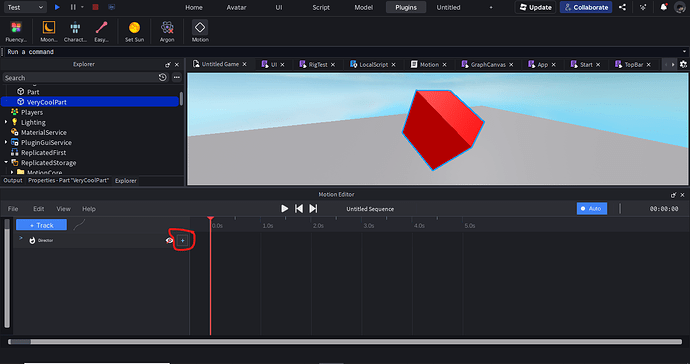690x364 pixels.
Task: Open the Fluency plugin icon
Action: [x=16, y=31]
